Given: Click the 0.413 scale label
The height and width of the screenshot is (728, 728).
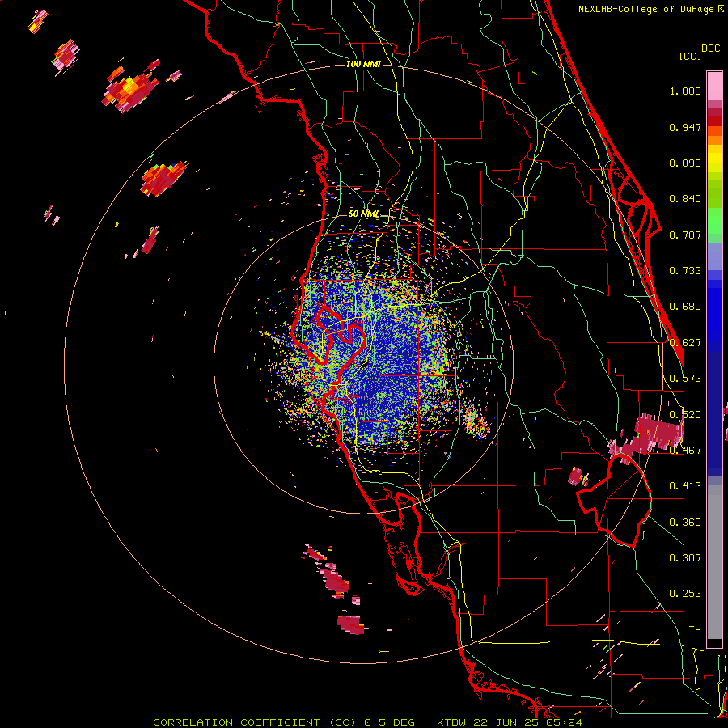Looking at the screenshot, I should tap(685, 486).
